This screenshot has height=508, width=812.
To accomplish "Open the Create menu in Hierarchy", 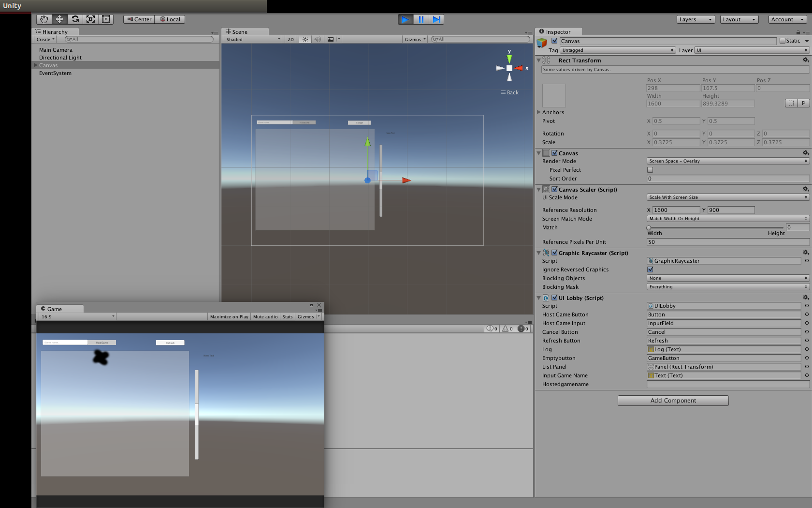I will (45, 40).
